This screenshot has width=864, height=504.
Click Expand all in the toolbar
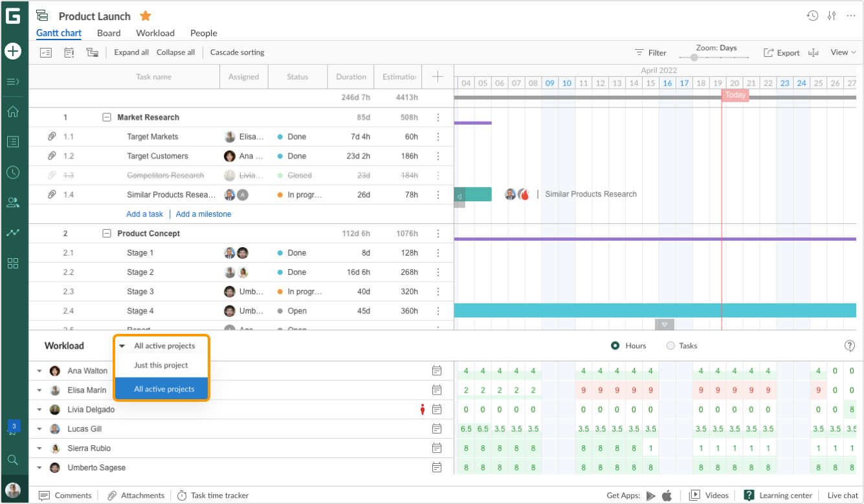pos(131,52)
